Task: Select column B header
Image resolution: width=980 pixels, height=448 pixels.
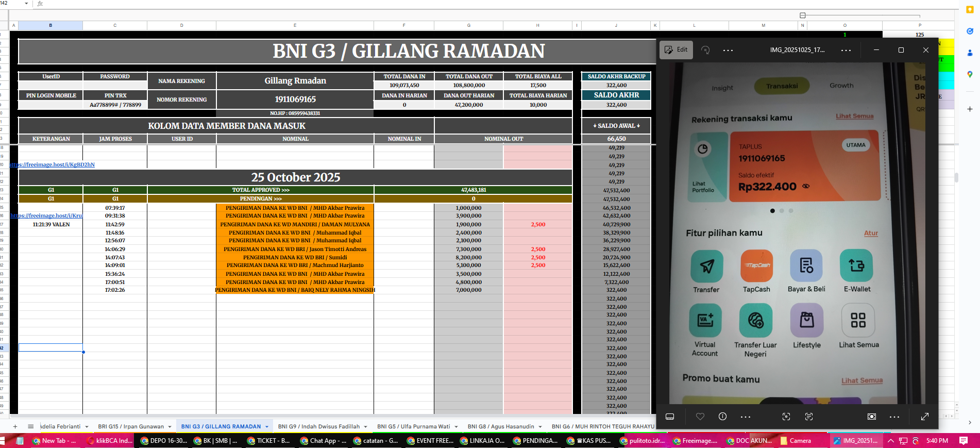Action: pyautogui.click(x=50, y=25)
